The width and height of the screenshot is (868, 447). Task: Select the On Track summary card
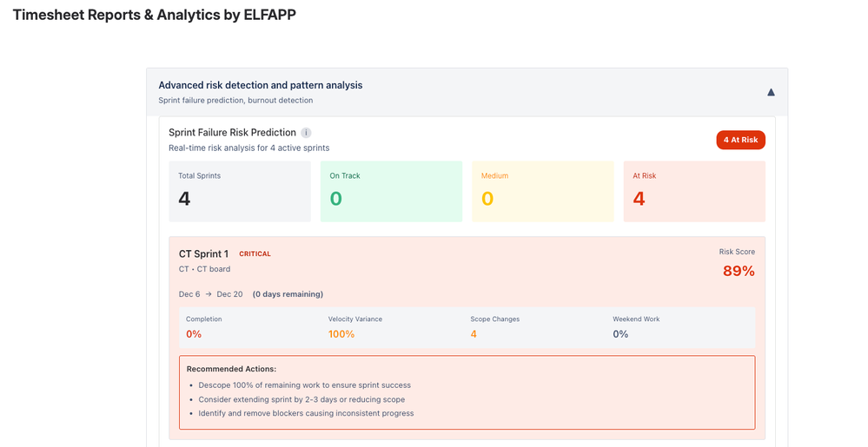point(391,191)
